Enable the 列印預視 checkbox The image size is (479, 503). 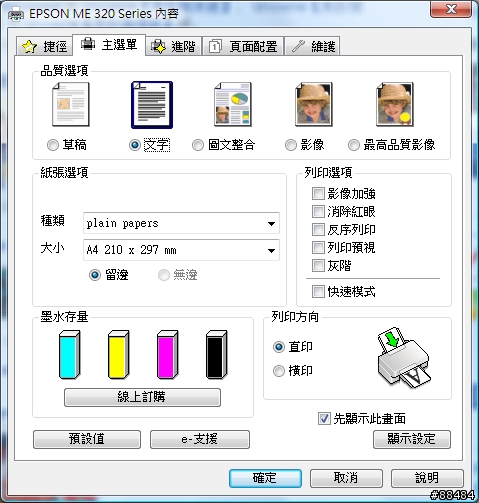[318, 247]
